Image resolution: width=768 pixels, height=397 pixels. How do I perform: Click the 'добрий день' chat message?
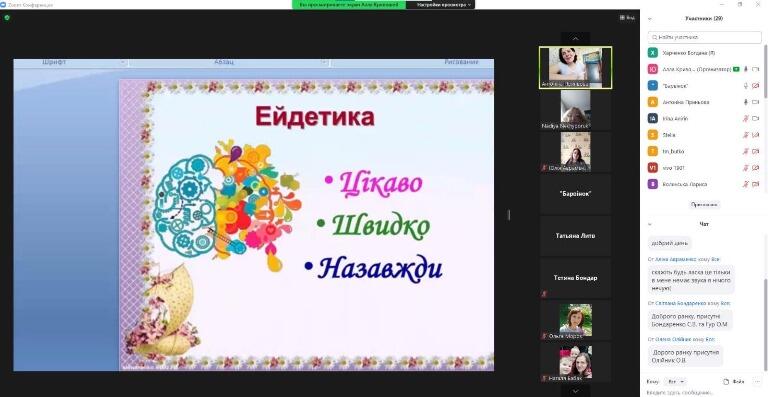(670, 243)
